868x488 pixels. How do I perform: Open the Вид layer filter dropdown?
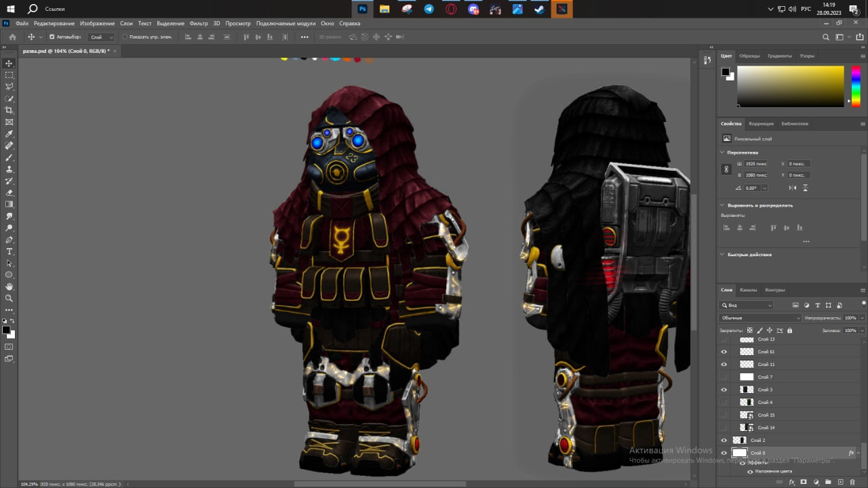coord(746,306)
